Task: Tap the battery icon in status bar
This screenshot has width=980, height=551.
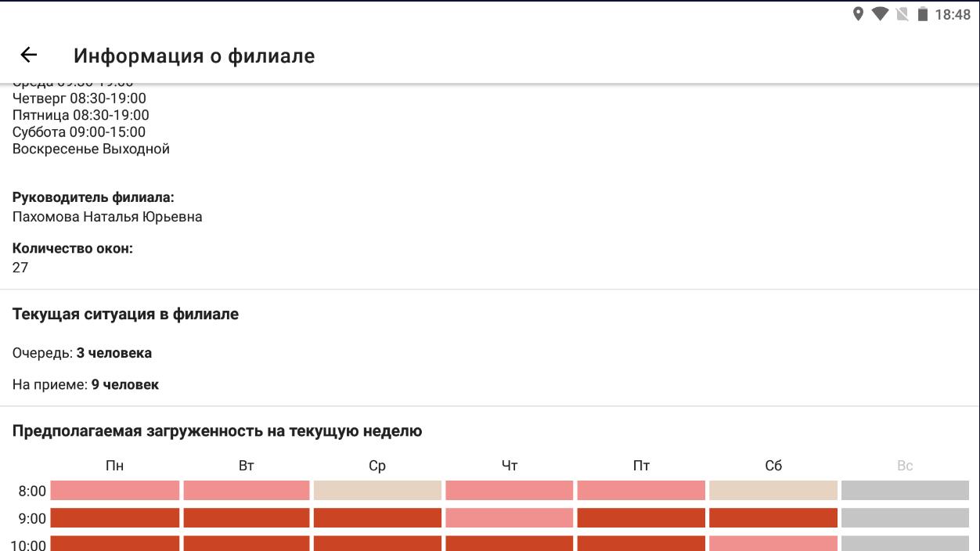Action: (922, 14)
